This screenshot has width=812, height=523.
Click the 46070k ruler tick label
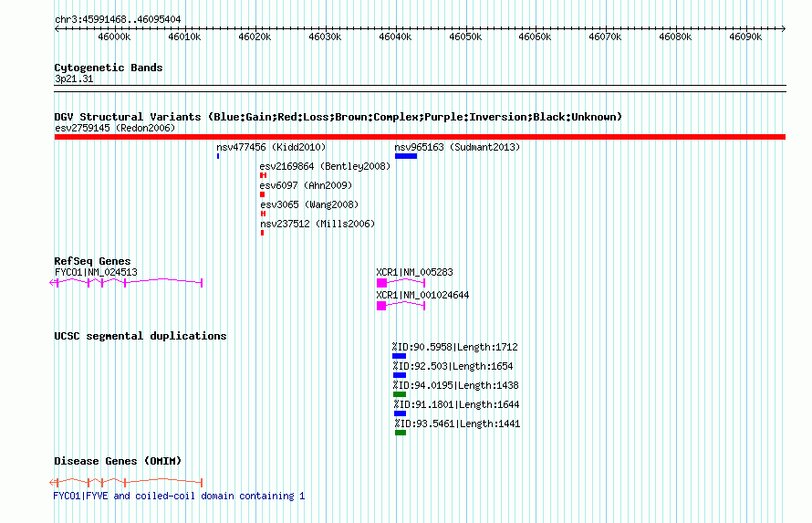coord(605,37)
